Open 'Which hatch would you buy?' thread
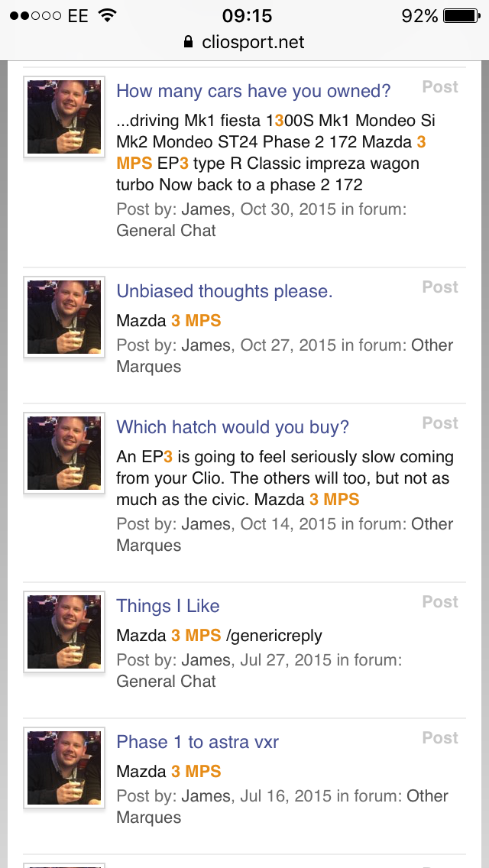Viewport: 489px width, 868px height. point(232,427)
